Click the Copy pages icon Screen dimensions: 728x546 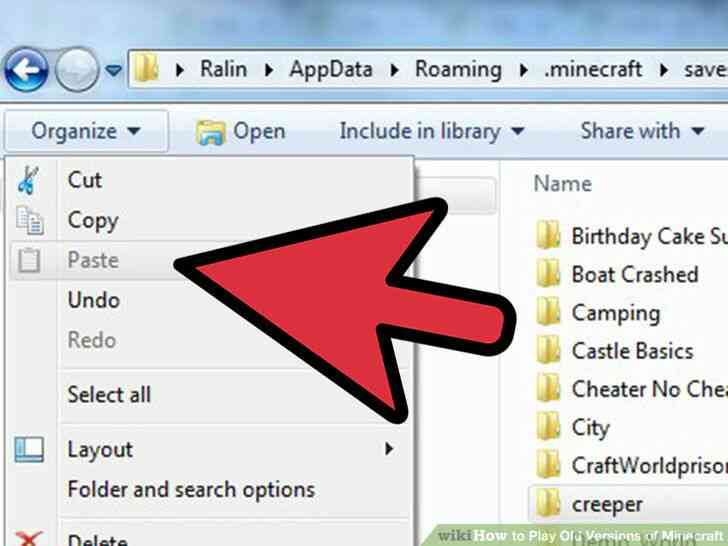click(30, 220)
